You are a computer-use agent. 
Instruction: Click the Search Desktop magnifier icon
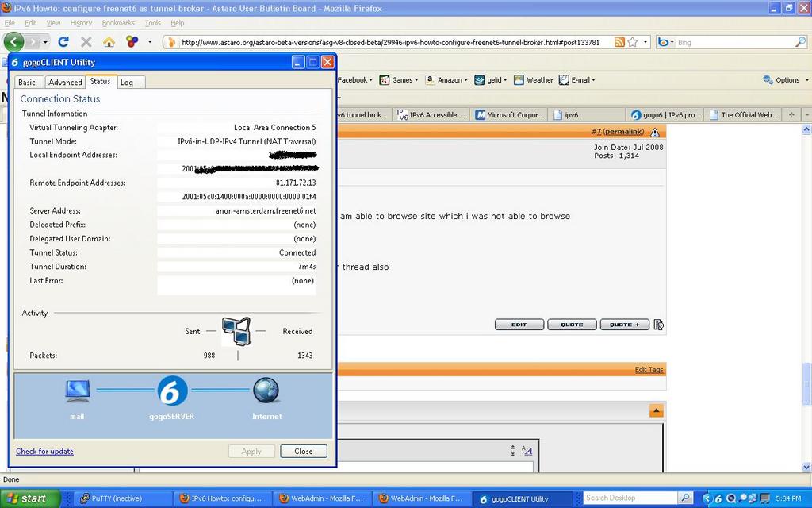tap(685, 498)
